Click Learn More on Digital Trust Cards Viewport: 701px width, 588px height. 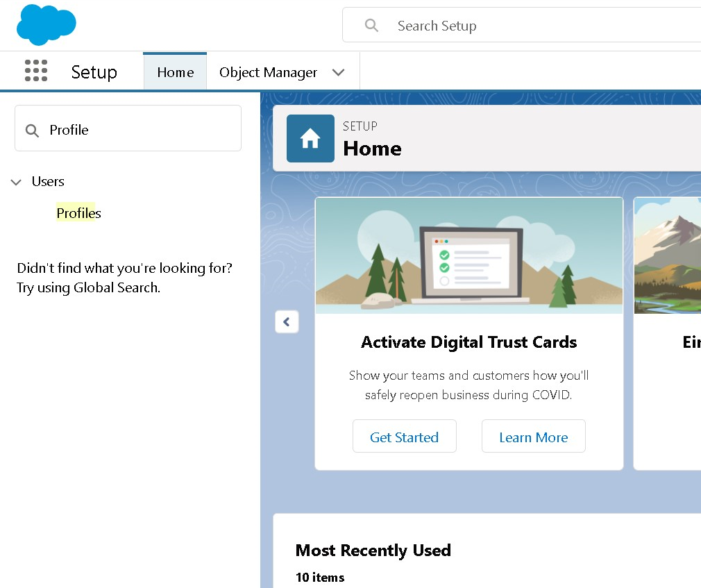point(533,437)
